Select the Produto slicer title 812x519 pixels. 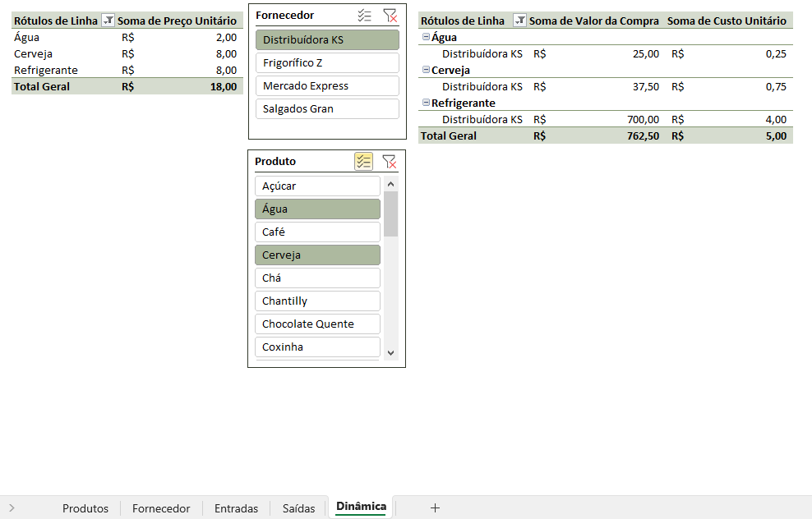[275, 161]
